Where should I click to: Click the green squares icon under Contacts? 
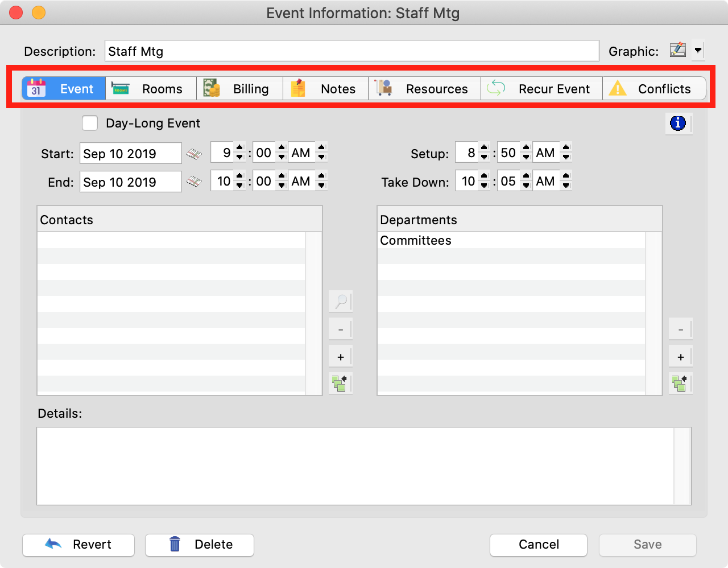(341, 384)
